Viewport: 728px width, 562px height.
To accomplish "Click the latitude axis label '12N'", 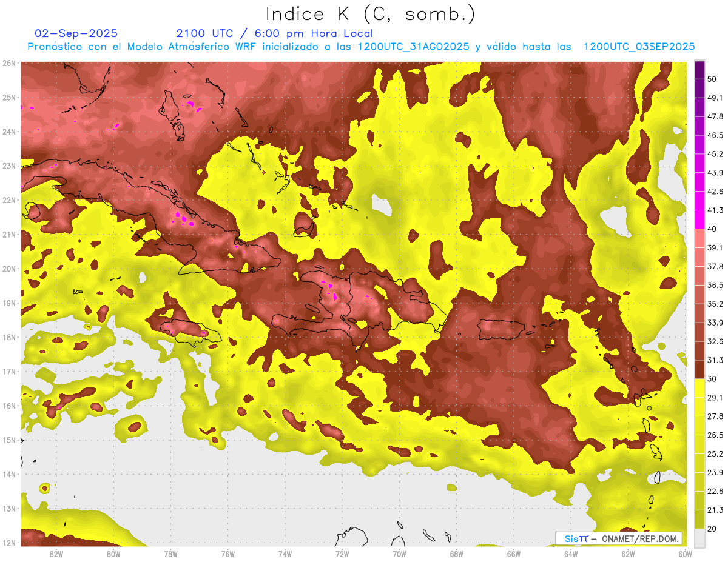I will (x=9, y=543).
